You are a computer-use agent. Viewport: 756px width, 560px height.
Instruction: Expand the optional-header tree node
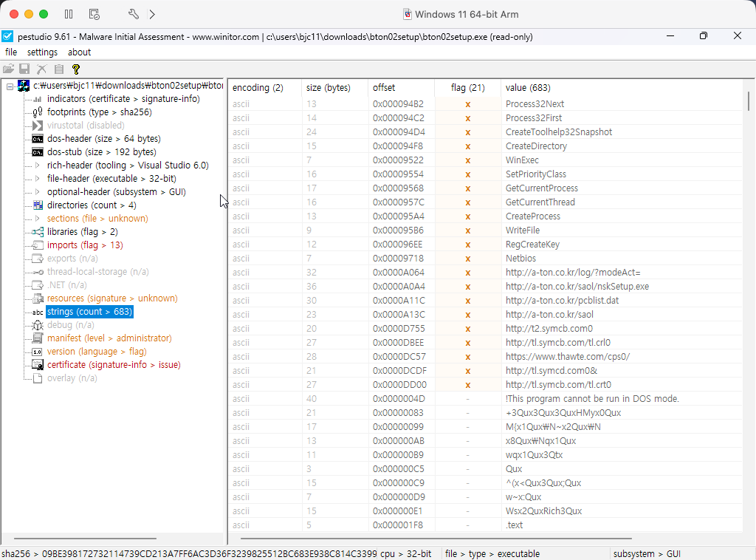[38, 192]
